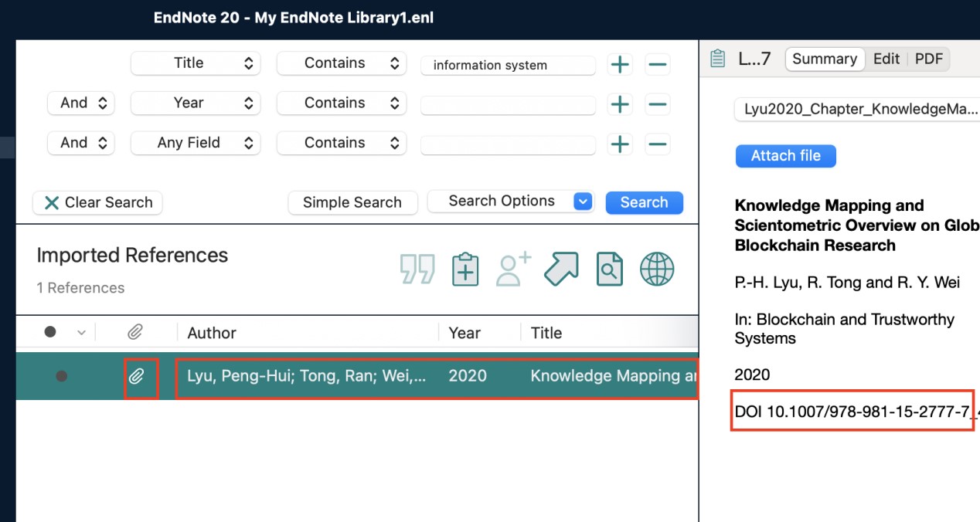The image size is (980, 522).
Task: Remove the Any Field search row
Action: pyautogui.click(x=657, y=144)
